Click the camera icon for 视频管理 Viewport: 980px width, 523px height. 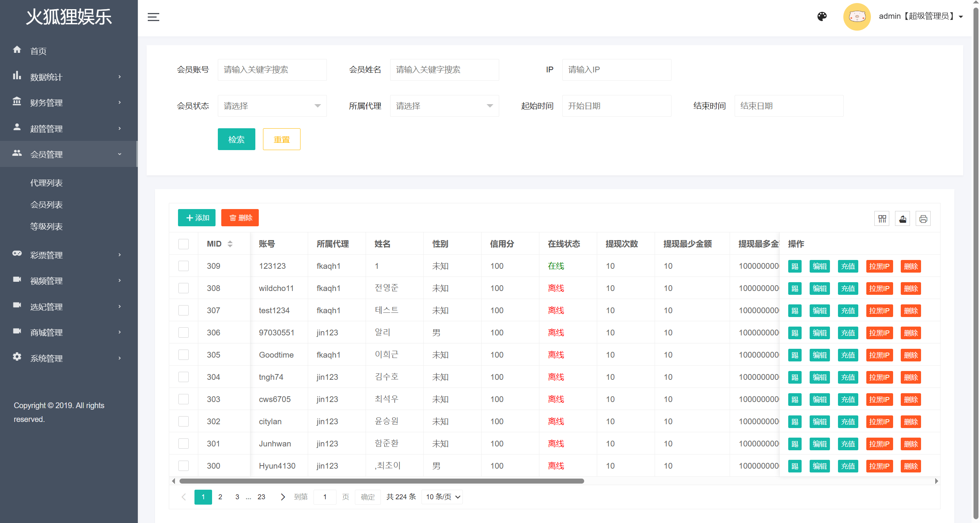(x=17, y=279)
